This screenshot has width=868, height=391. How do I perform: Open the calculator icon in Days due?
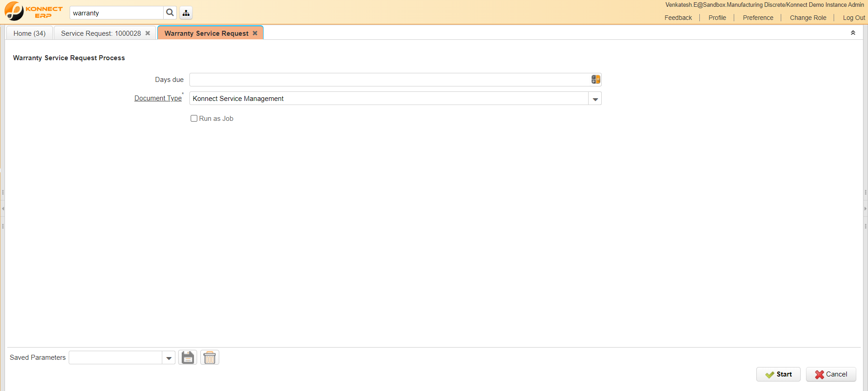pos(596,80)
